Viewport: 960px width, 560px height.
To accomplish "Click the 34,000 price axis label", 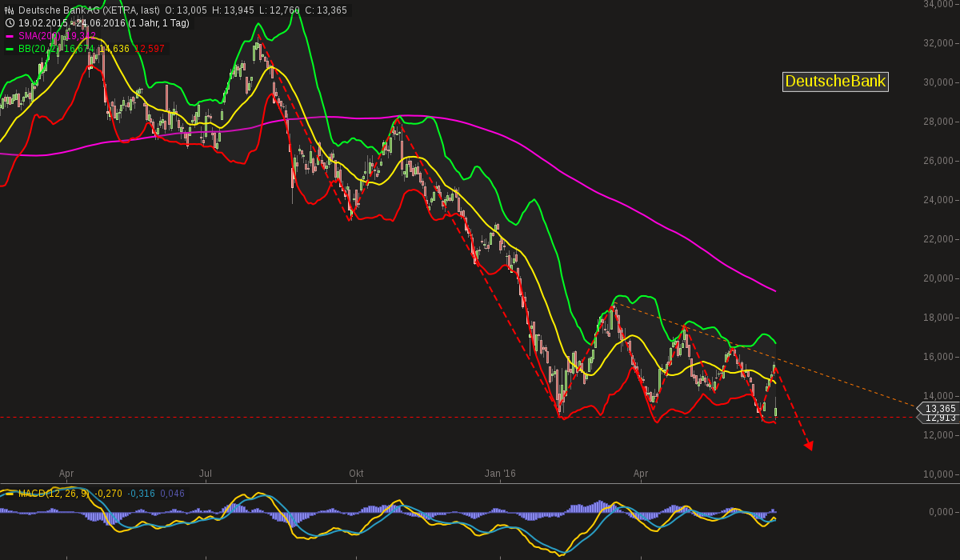I will point(938,4).
